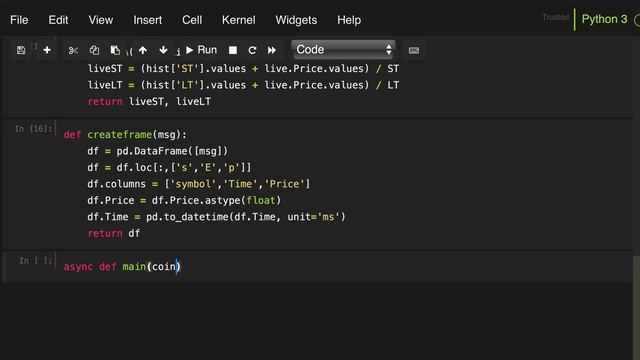Open the command palette keyboard icon
The width and height of the screenshot is (640, 360).
point(413,50)
